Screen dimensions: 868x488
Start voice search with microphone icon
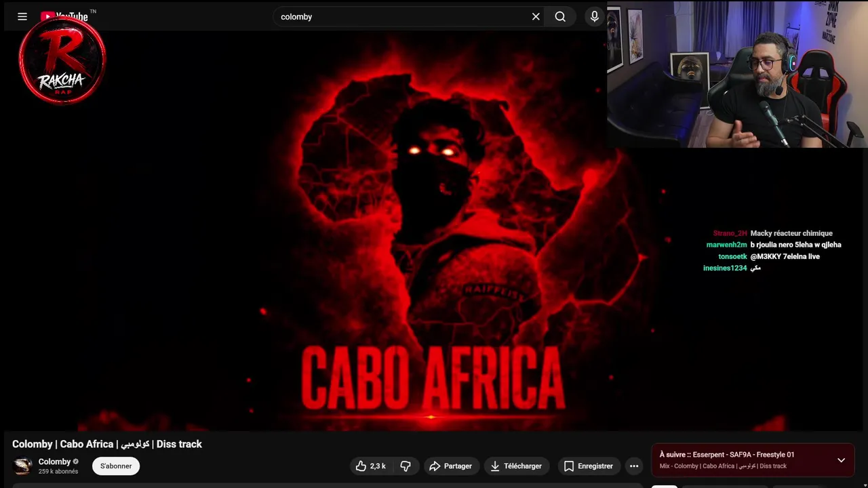pos(595,17)
